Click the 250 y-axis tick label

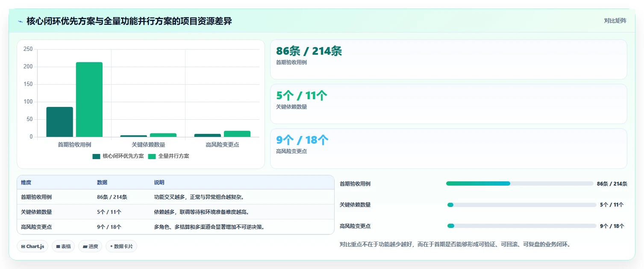(28, 49)
